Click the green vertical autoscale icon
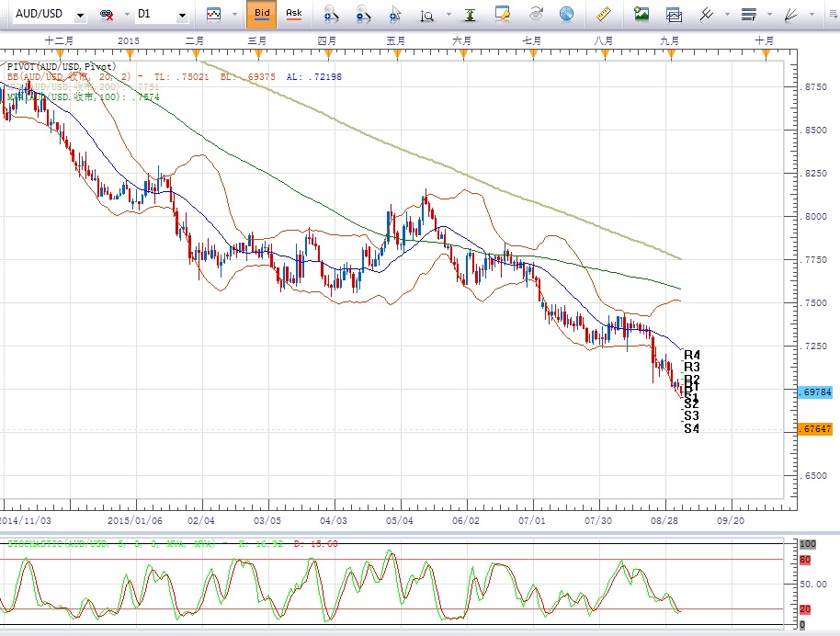This screenshot has width=840, height=636. [471, 15]
